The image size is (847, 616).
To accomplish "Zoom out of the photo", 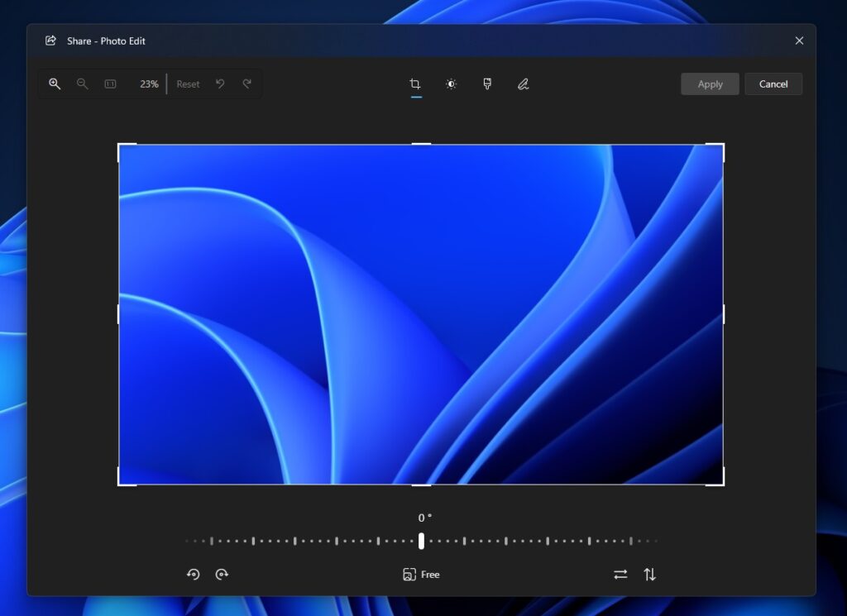I will coord(82,84).
